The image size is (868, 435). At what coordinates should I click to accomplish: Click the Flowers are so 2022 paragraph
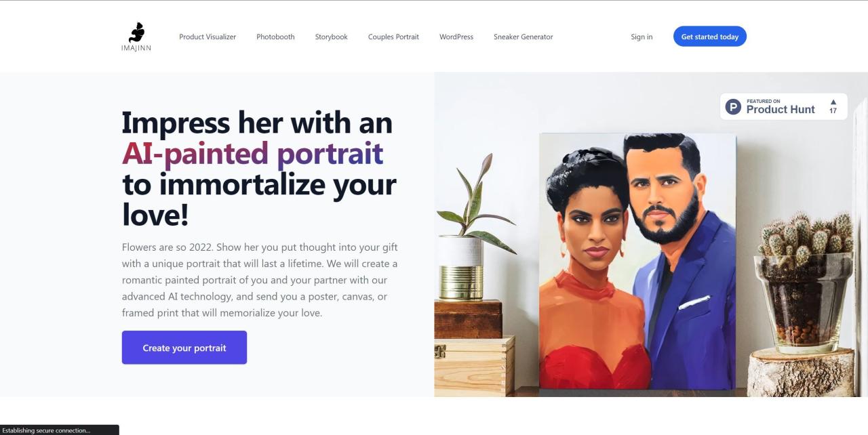[x=260, y=280]
